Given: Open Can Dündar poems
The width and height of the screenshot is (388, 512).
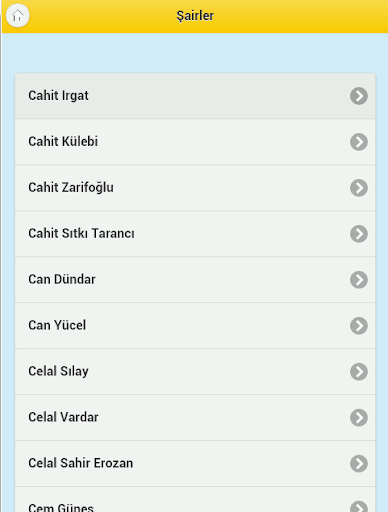Looking at the screenshot, I should [x=195, y=280].
